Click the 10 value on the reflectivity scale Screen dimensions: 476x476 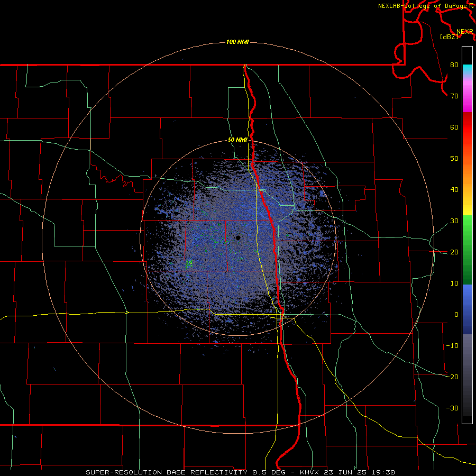tap(454, 283)
